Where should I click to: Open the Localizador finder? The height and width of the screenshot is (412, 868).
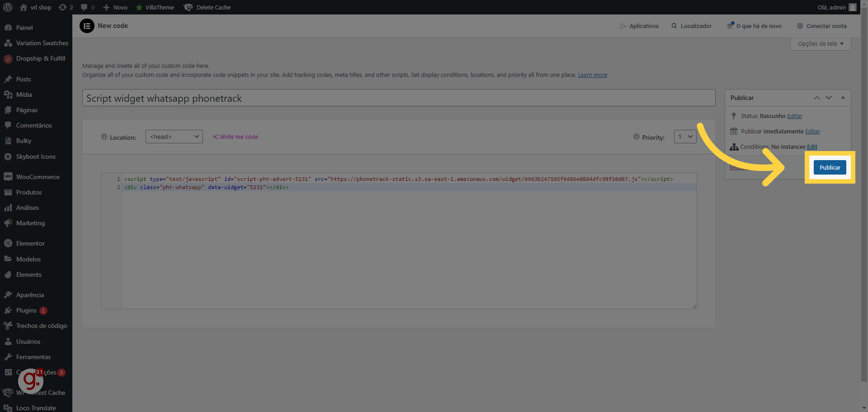(692, 26)
